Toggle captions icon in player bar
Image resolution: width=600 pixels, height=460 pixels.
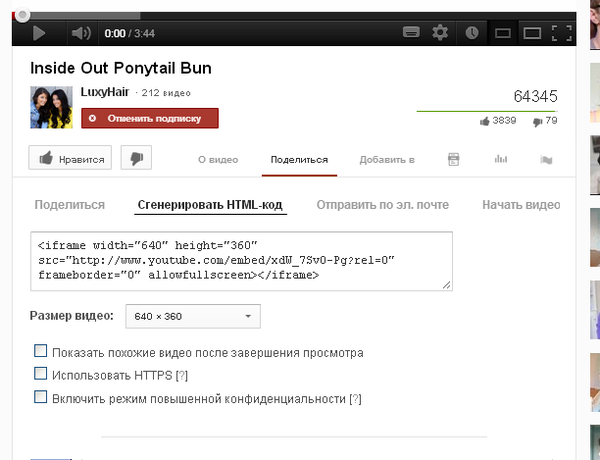[410, 33]
